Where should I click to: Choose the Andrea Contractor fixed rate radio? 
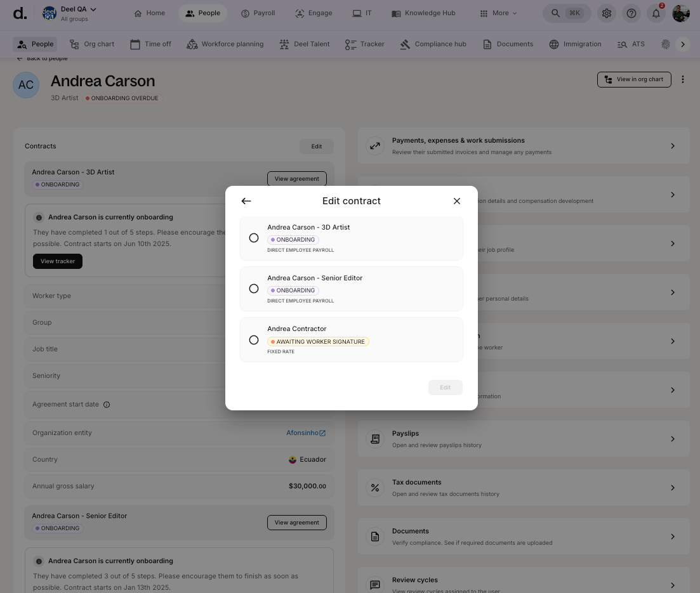tap(254, 340)
